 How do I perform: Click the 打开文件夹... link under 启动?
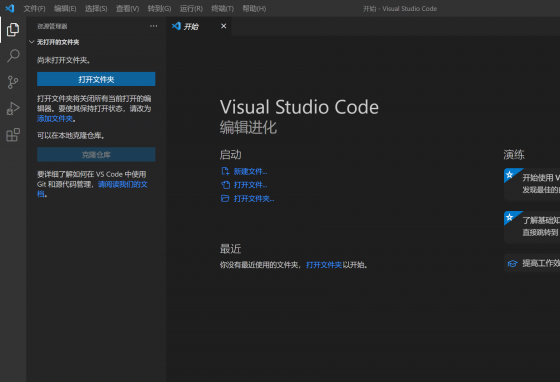tap(254, 198)
